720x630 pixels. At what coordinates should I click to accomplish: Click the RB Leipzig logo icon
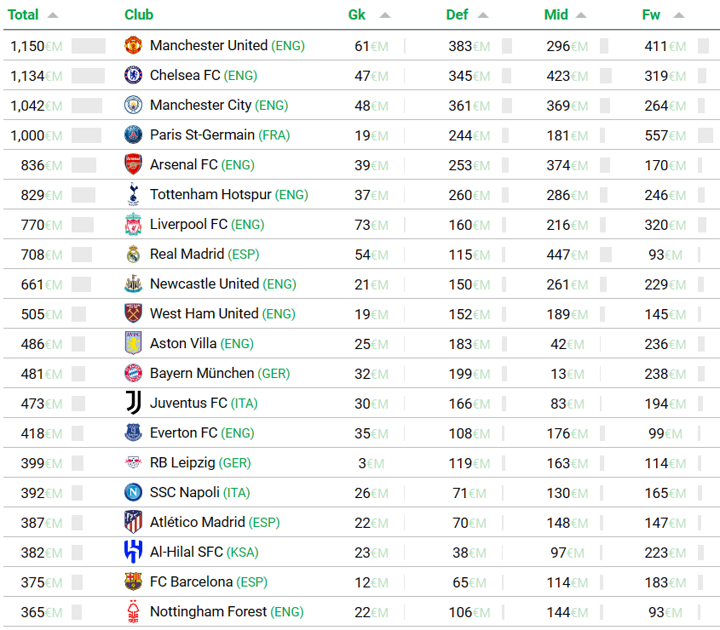[x=134, y=463]
